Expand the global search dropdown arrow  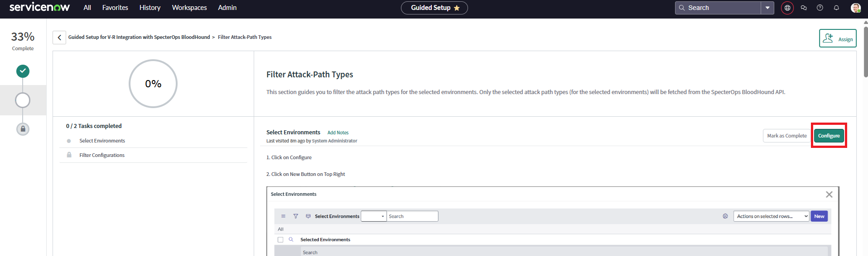(x=767, y=8)
